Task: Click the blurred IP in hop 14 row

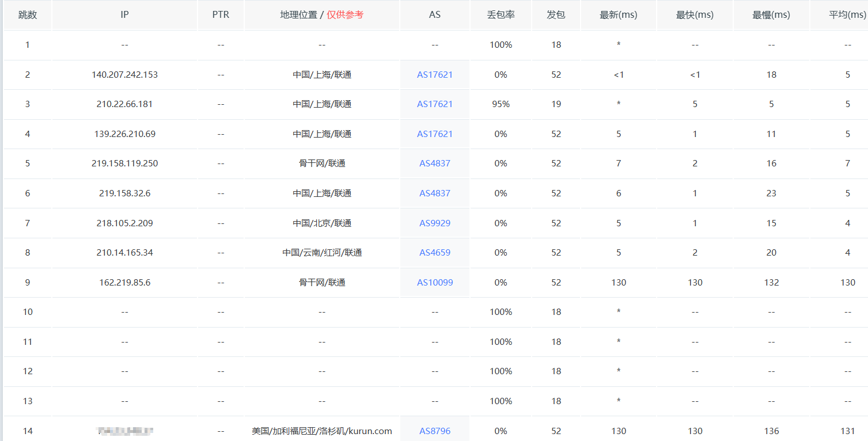Action: pos(125,431)
